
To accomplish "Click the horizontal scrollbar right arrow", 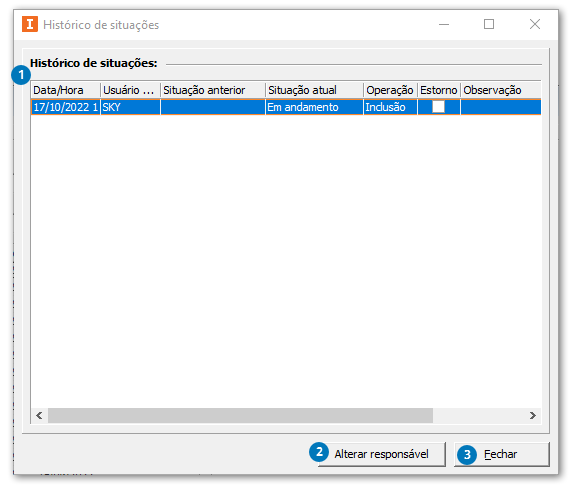I will point(533,415).
